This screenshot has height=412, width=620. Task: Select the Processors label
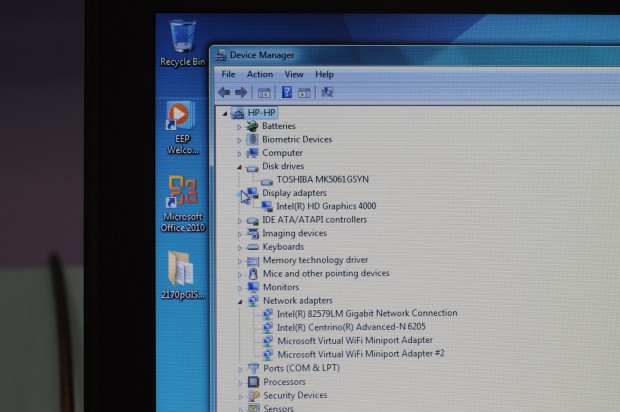coord(284,382)
